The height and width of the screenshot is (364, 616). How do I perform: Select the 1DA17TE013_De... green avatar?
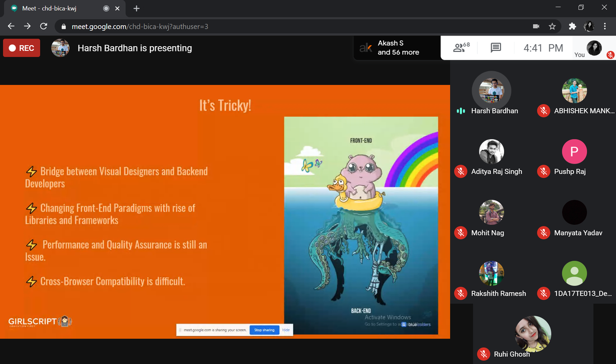coord(574,274)
